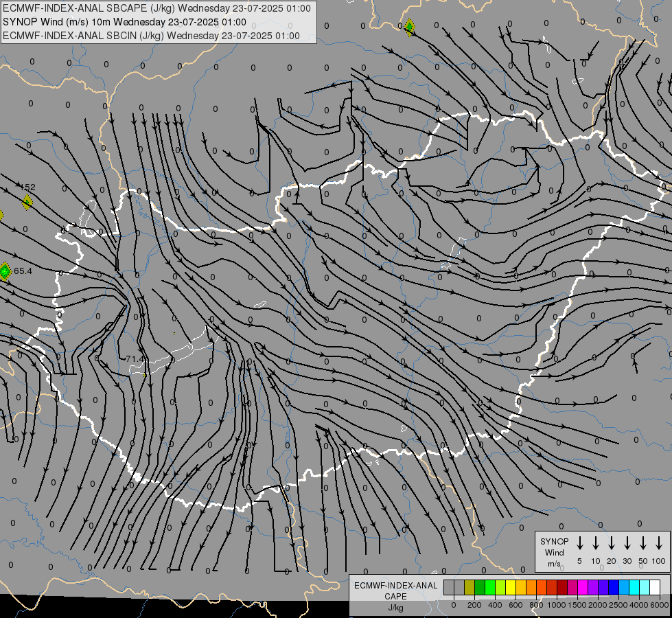Pick the dark green CAPE legend swatch
The image size is (672, 618).
coord(480,587)
